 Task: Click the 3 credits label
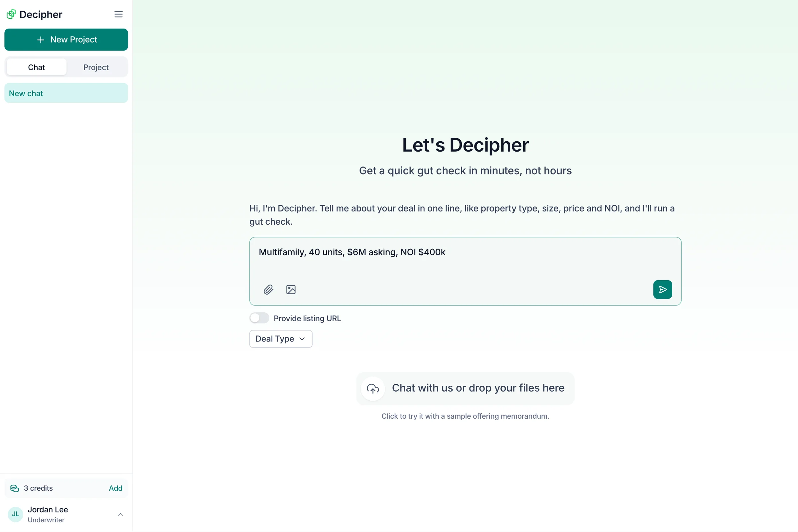pos(38,488)
